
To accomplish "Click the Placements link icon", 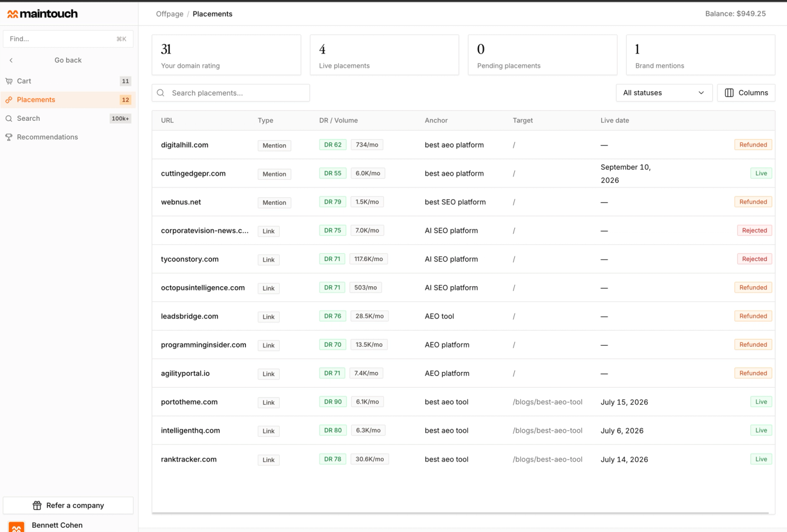I will point(9,100).
